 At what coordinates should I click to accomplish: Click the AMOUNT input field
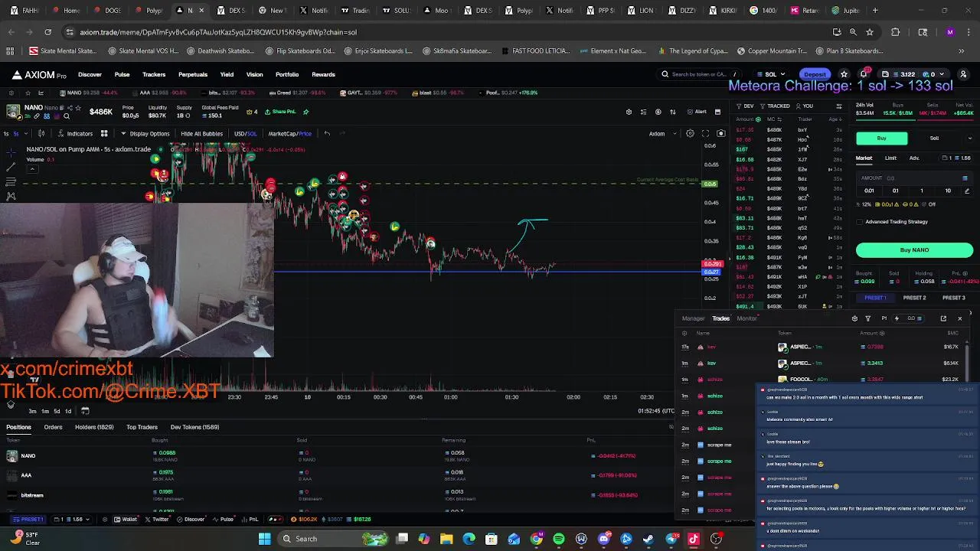pyautogui.click(x=914, y=178)
